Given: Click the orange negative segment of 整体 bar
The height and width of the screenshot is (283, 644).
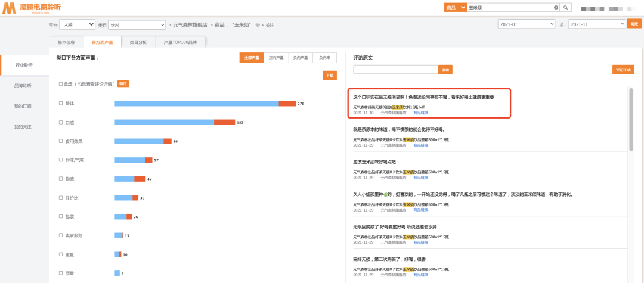Looking at the screenshot, I should click(x=287, y=103).
